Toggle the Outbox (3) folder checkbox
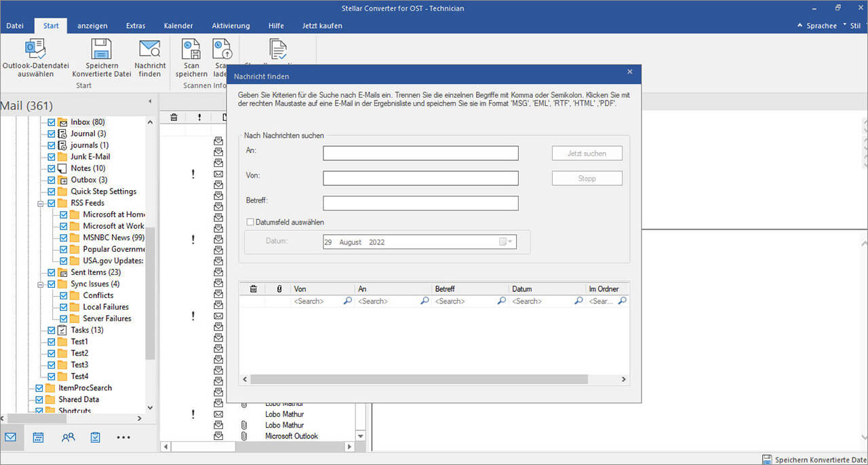 (52, 180)
